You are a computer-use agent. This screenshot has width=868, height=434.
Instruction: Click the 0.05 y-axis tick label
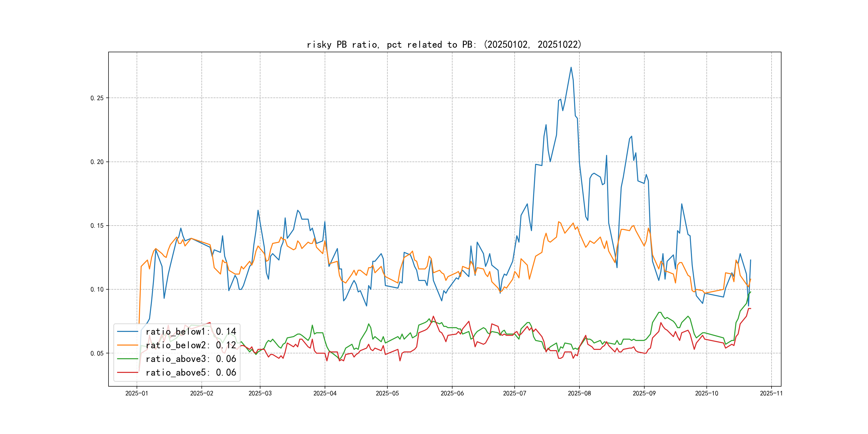(97, 353)
